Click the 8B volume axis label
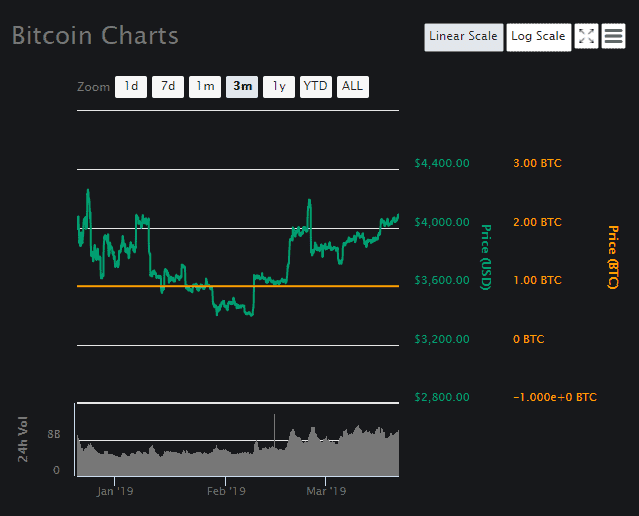The height and width of the screenshot is (516, 639). coord(53,434)
